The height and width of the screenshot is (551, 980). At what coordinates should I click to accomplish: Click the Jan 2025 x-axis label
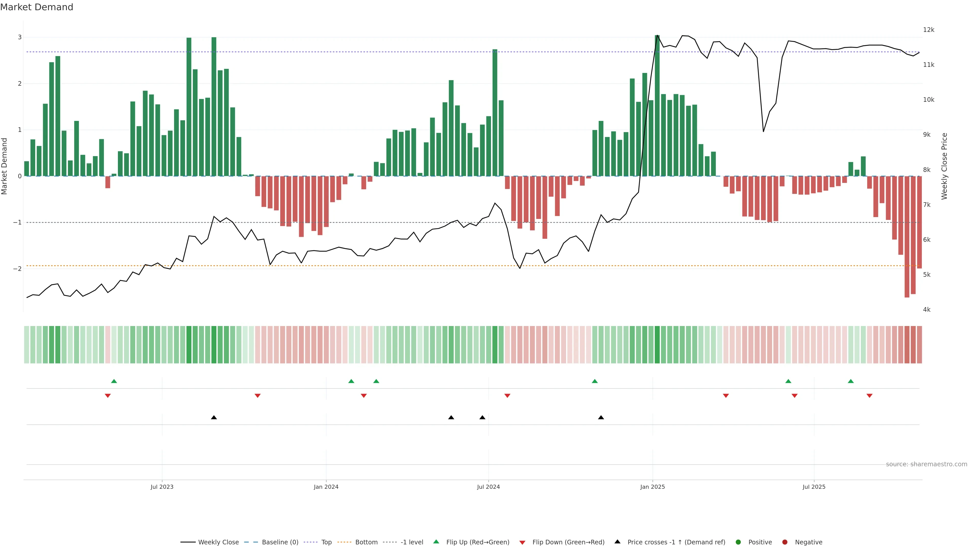[653, 487]
